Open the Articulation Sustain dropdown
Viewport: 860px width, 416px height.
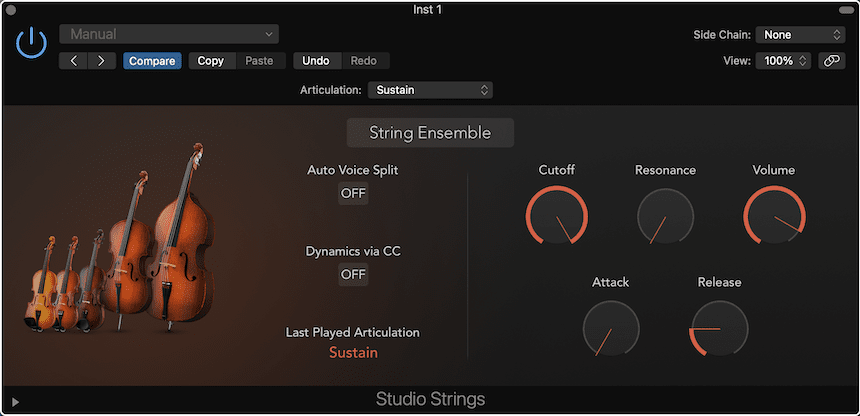(x=430, y=90)
